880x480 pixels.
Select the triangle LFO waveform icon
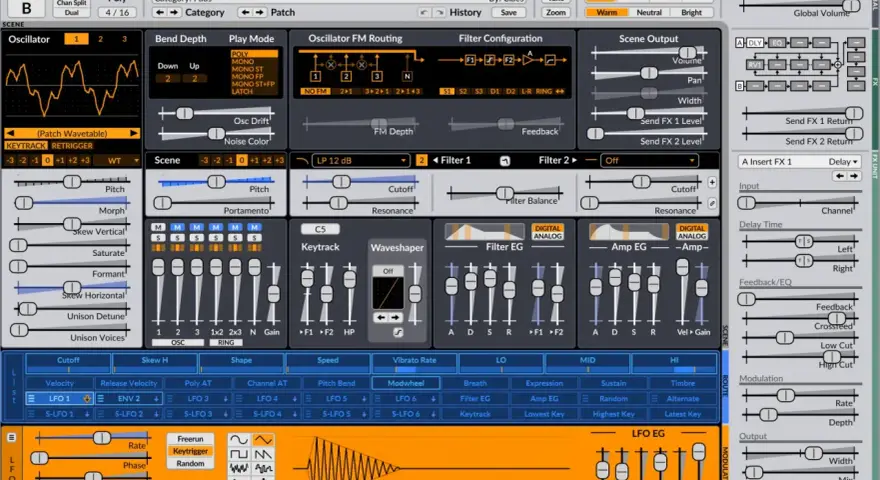pos(263,440)
